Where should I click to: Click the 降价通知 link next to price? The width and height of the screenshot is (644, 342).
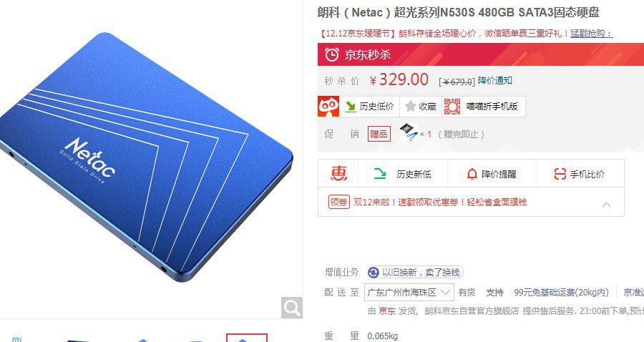tap(495, 80)
